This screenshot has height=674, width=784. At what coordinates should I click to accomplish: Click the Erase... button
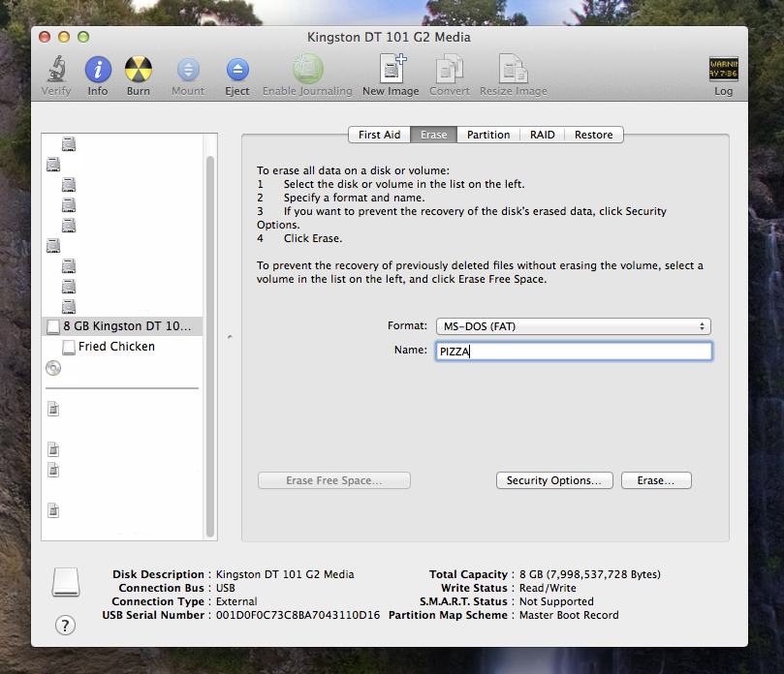[x=656, y=480]
